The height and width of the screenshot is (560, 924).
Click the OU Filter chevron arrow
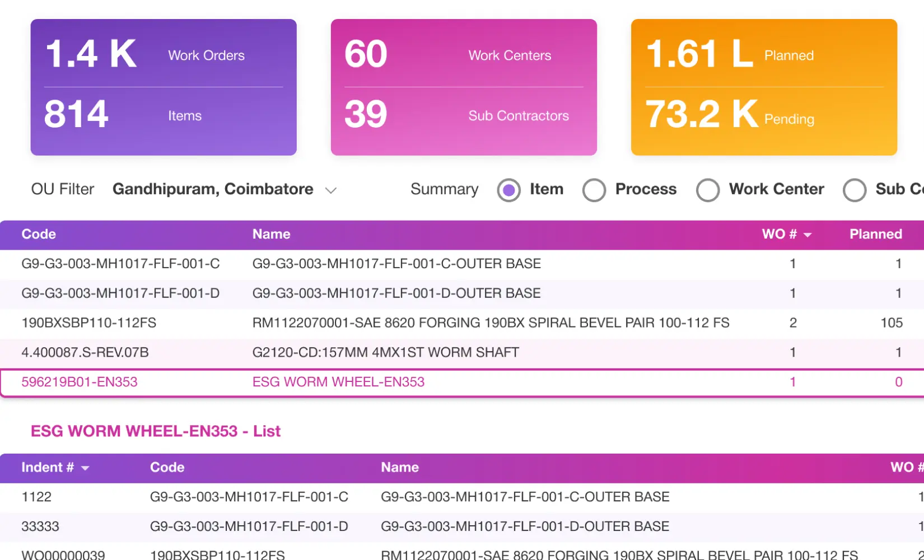[331, 190]
